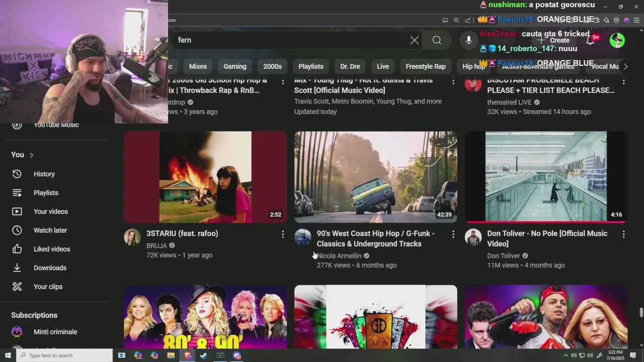The image size is (644, 362).
Task: Open Windows Start menu
Action: 8,355
